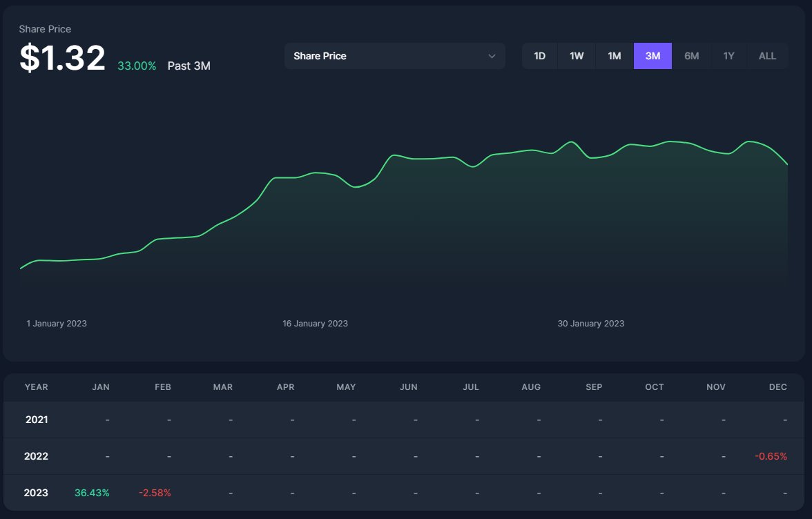Click the 33.00% change indicator
The height and width of the screenshot is (519, 812).
click(x=136, y=66)
